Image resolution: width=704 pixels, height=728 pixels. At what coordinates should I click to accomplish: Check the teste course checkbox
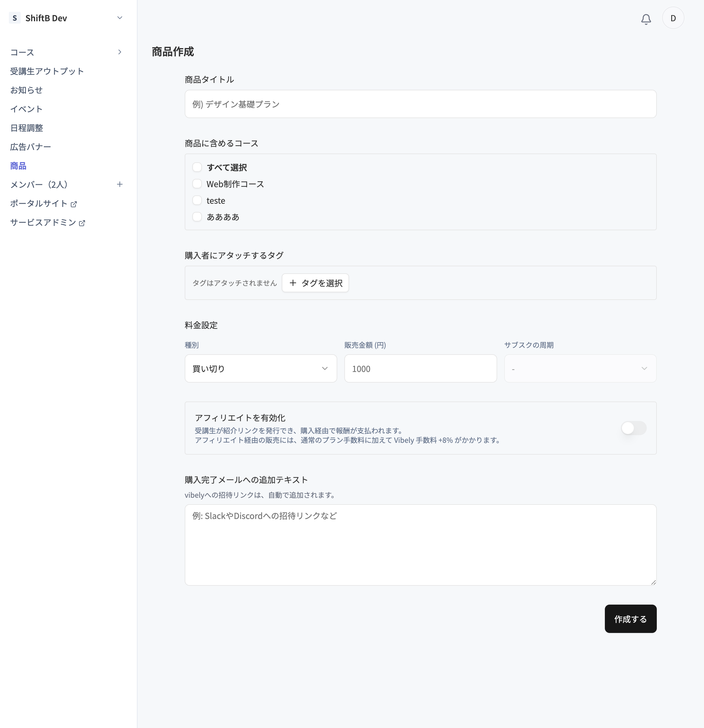tap(197, 200)
